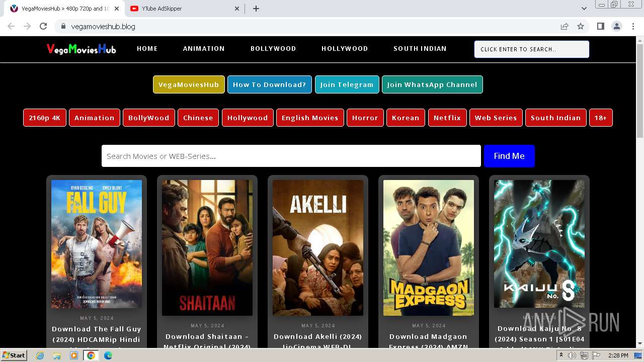Open the Chrome profile avatar
644x362 pixels.
tap(616, 26)
